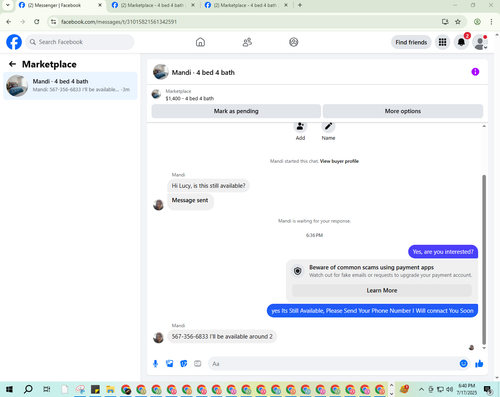
Task: Click the Find friends button
Action: [x=411, y=42]
